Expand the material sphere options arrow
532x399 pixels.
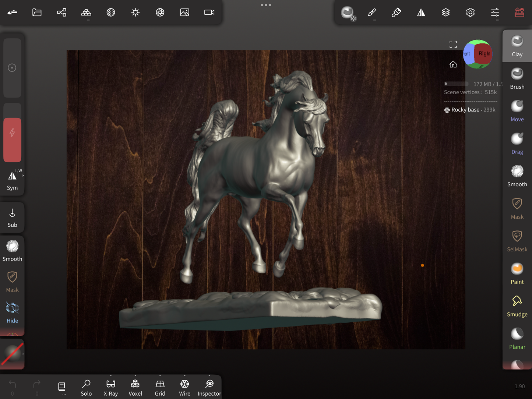point(23,354)
